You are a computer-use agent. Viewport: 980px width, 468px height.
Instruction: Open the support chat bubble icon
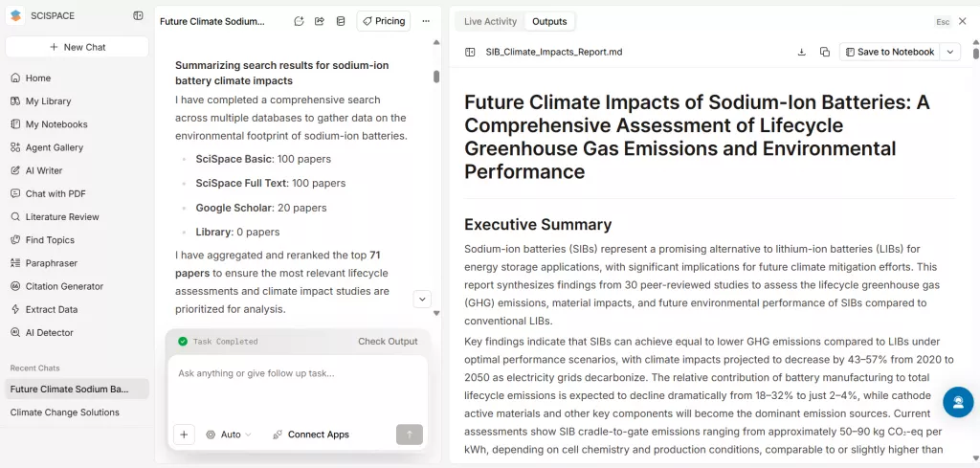[957, 402]
